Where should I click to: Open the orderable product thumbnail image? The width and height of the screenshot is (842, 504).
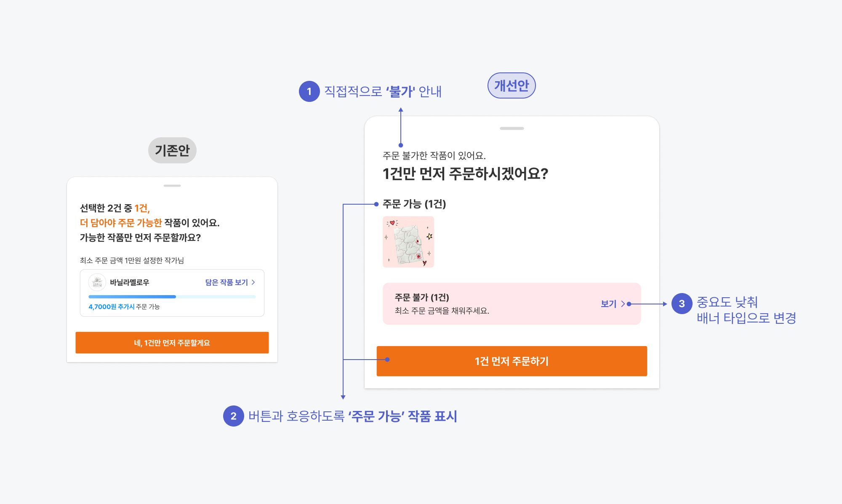tap(408, 242)
